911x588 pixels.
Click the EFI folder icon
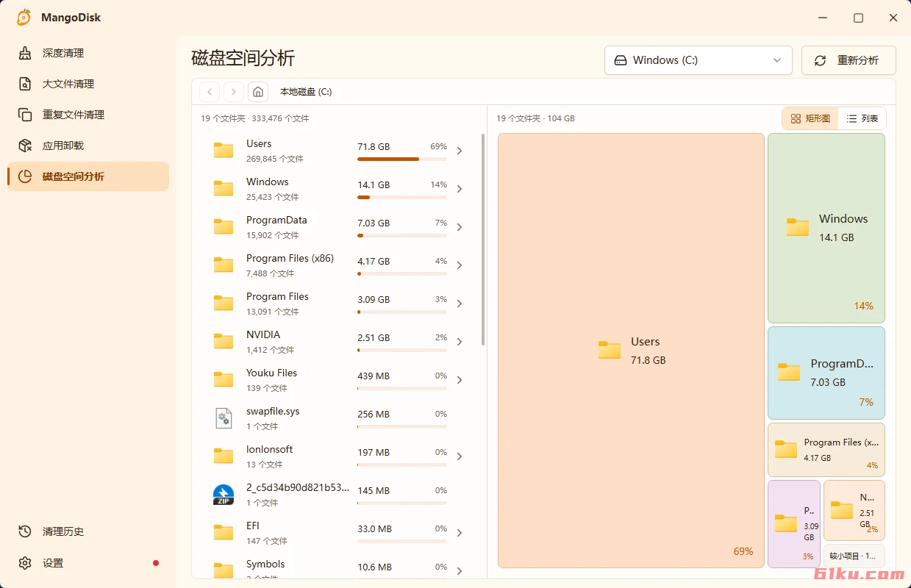pos(224,533)
